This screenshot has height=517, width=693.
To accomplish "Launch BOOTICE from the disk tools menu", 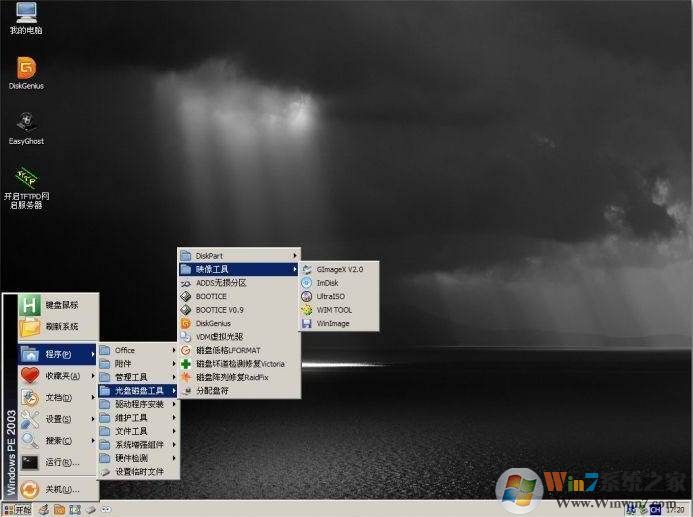I will point(239,296).
